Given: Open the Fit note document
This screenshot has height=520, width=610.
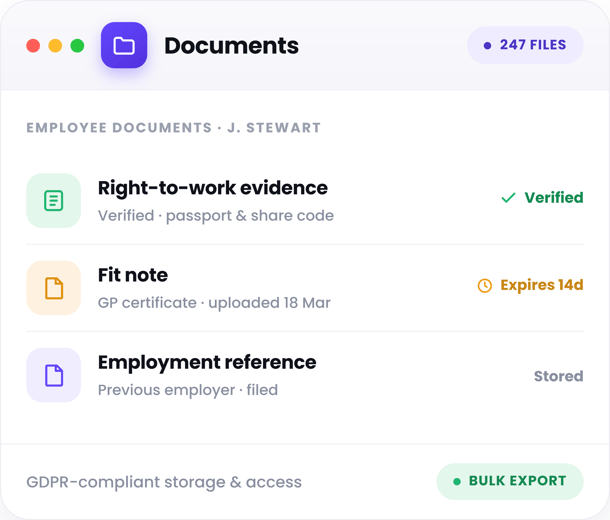Looking at the screenshot, I should 305,288.
